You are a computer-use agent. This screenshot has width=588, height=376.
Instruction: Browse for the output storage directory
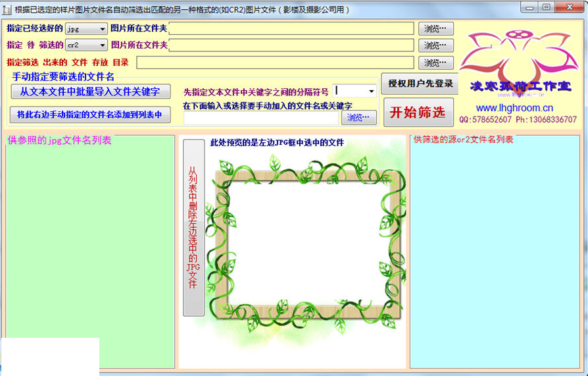pyautogui.click(x=435, y=63)
